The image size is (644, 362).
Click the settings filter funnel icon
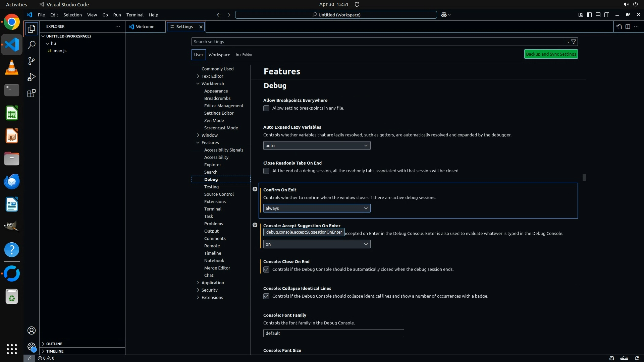(574, 42)
